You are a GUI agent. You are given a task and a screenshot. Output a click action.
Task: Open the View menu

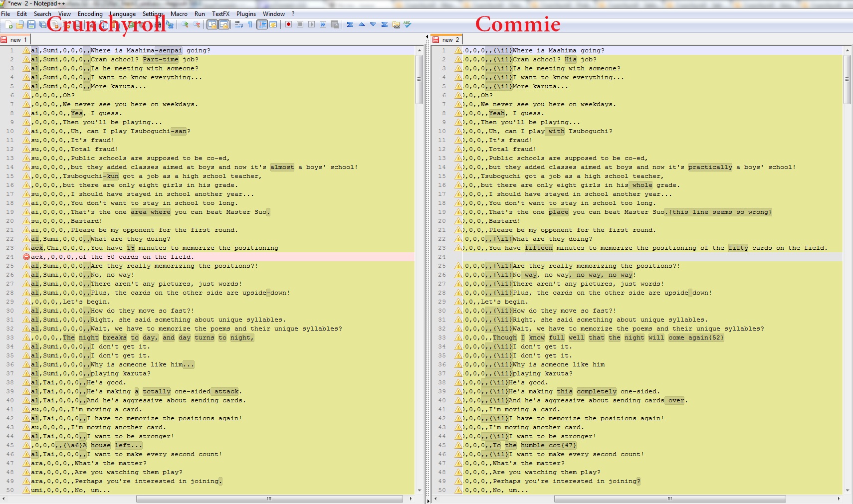click(x=64, y=14)
